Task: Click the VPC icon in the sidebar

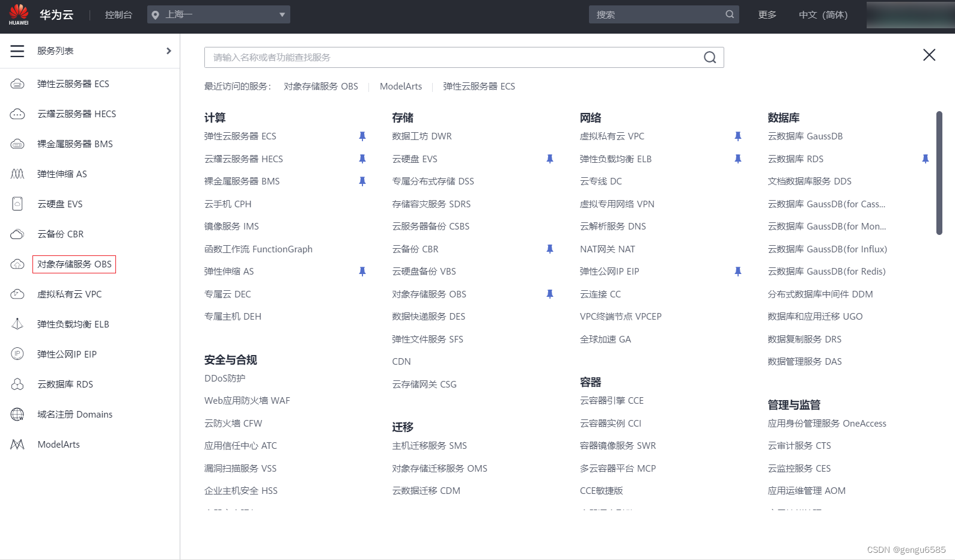Action: coord(17,294)
